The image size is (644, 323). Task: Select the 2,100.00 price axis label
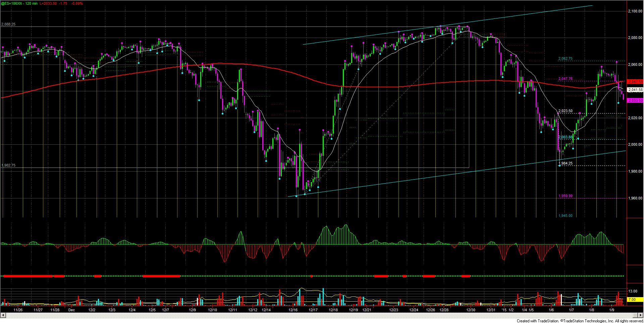pyautogui.click(x=635, y=11)
